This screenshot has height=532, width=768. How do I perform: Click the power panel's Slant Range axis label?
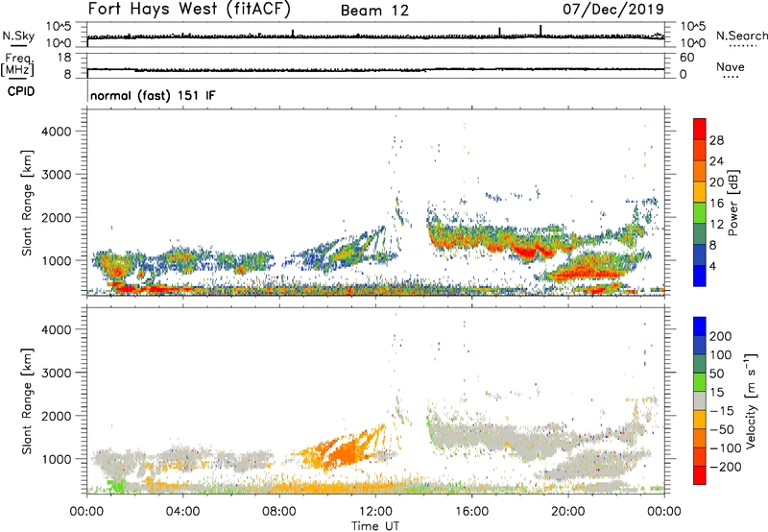point(27,203)
